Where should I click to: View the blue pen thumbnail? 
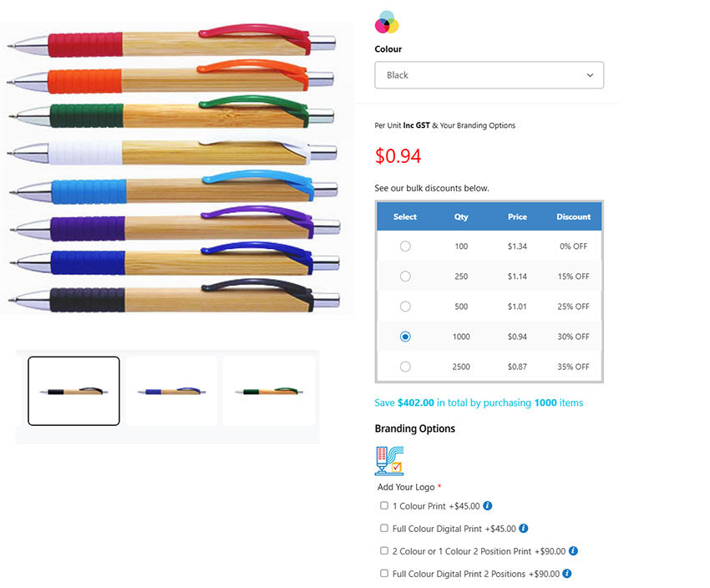pos(171,391)
